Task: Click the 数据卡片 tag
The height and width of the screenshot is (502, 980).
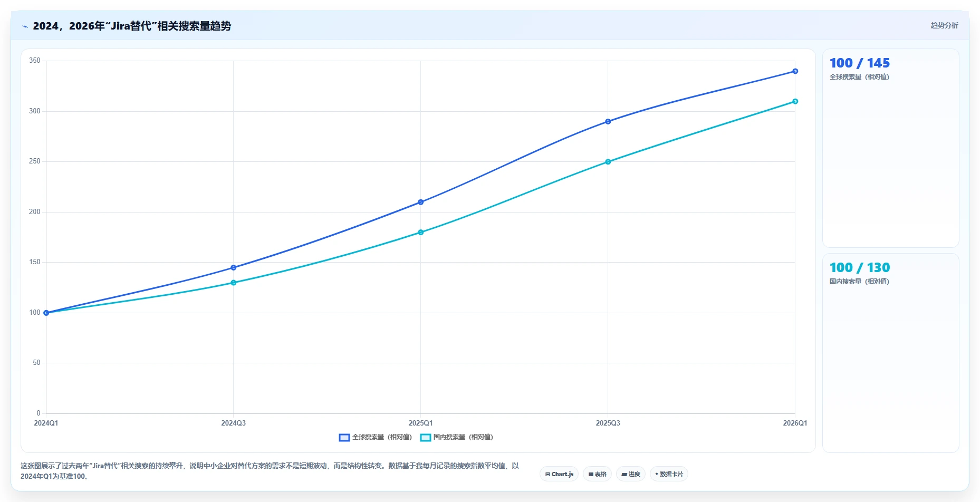Action: (x=669, y=474)
